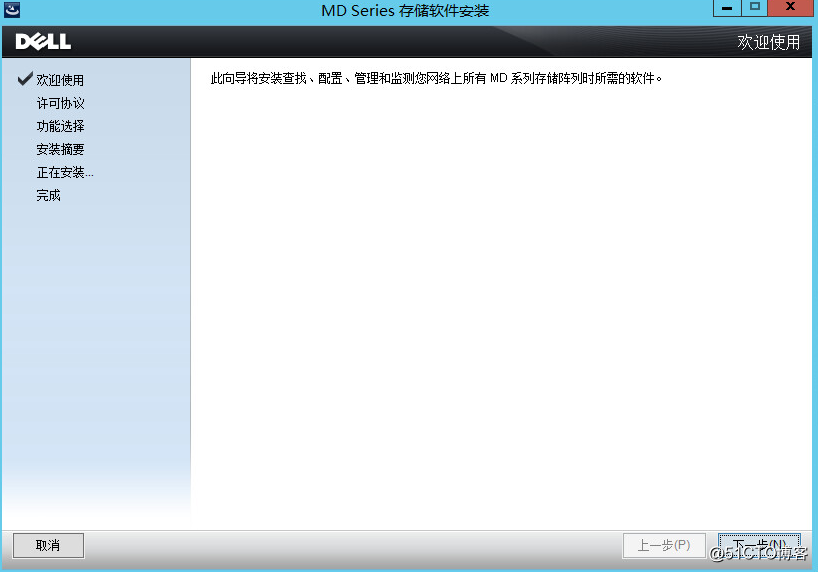Viewport: 818px width, 572px height.
Task: Select the 正在安装... step in sidebar
Action: coord(65,172)
